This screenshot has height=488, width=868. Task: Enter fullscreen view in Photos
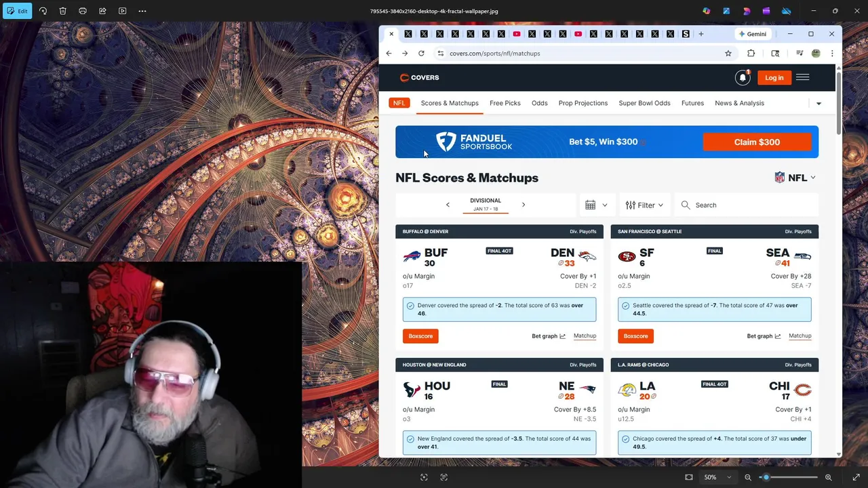click(x=856, y=477)
